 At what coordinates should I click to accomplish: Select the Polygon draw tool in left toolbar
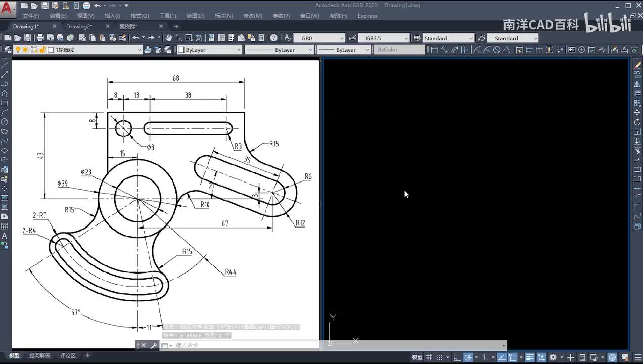(x=4, y=93)
